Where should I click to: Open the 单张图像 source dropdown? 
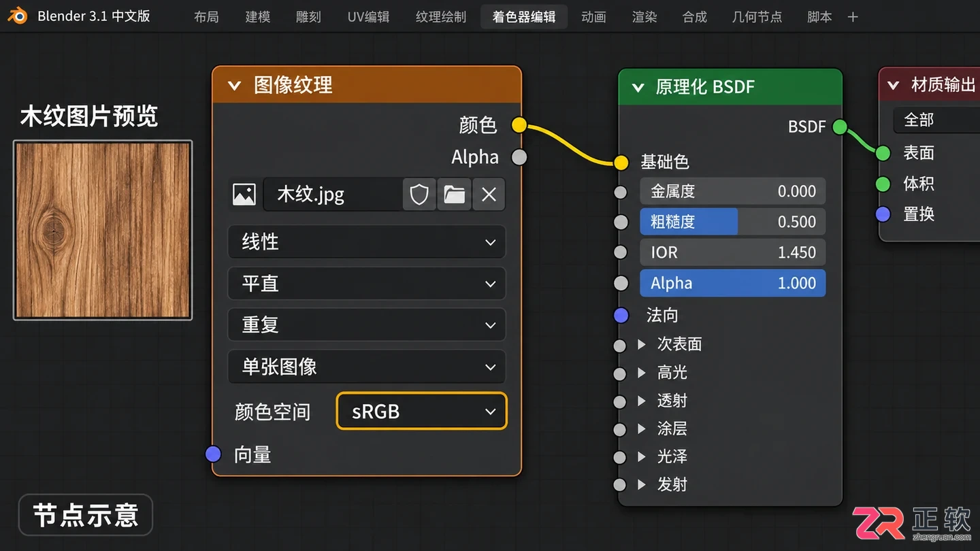(x=367, y=367)
